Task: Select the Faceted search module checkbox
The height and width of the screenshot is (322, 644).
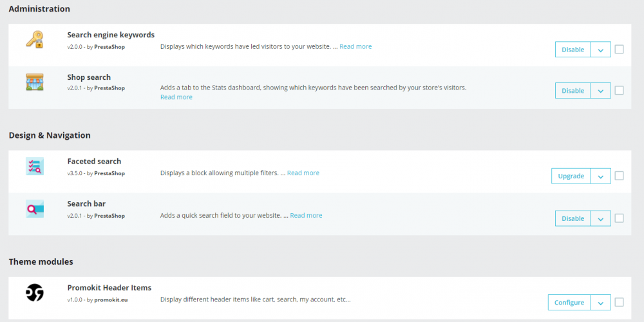Action: (619, 176)
